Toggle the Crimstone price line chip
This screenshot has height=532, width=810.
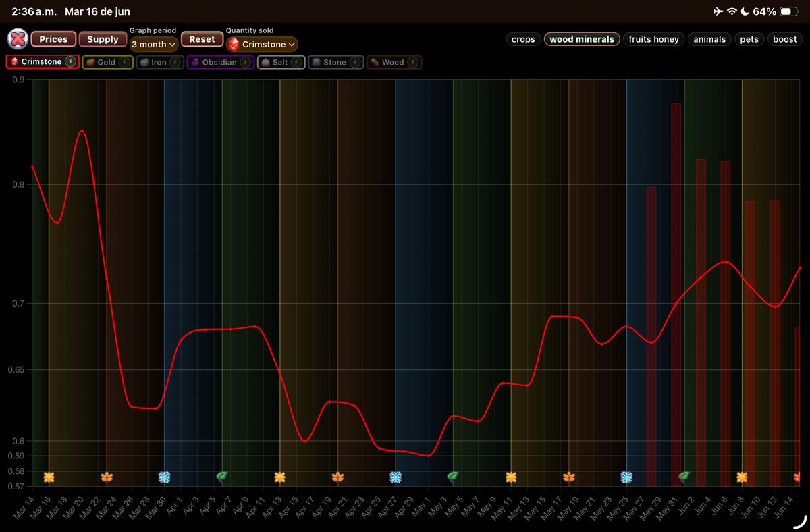43,62
